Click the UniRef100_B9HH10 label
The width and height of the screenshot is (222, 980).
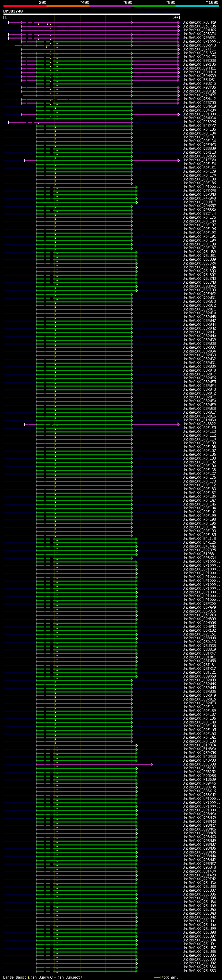click(199, 72)
